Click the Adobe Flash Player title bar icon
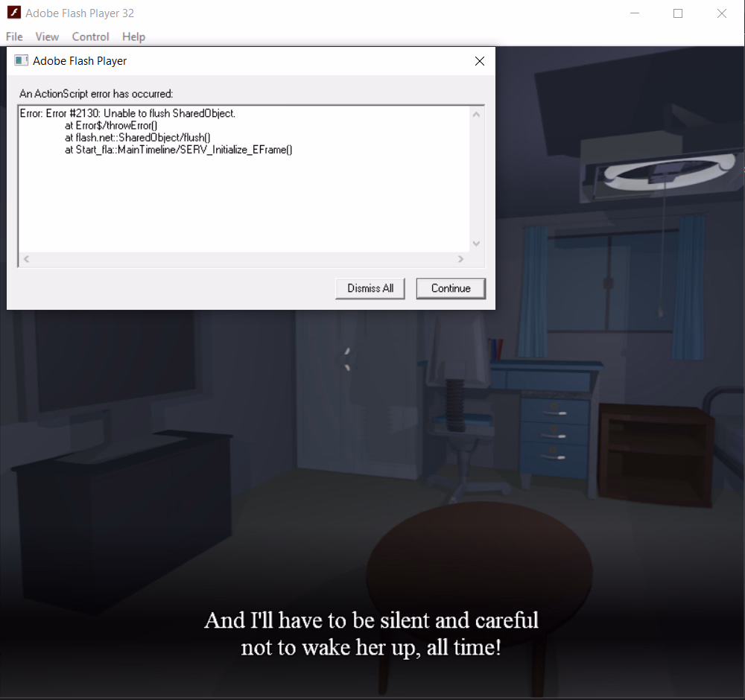This screenshot has height=700, width=745. tap(14, 13)
